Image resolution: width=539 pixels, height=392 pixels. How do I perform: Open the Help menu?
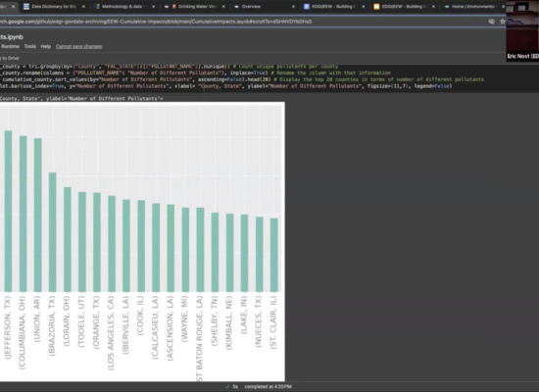pyautogui.click(x=46, y=46)
